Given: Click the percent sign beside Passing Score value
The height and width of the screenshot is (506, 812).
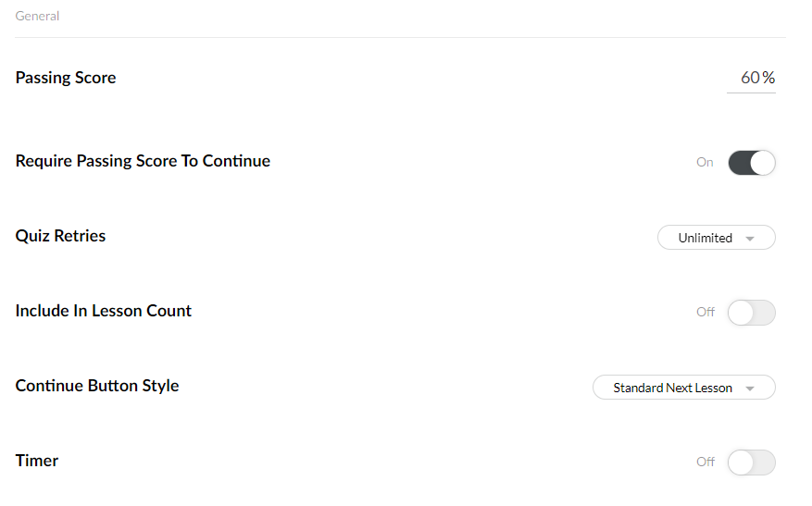Looking at the screenshot, I should tap(768, 78).
